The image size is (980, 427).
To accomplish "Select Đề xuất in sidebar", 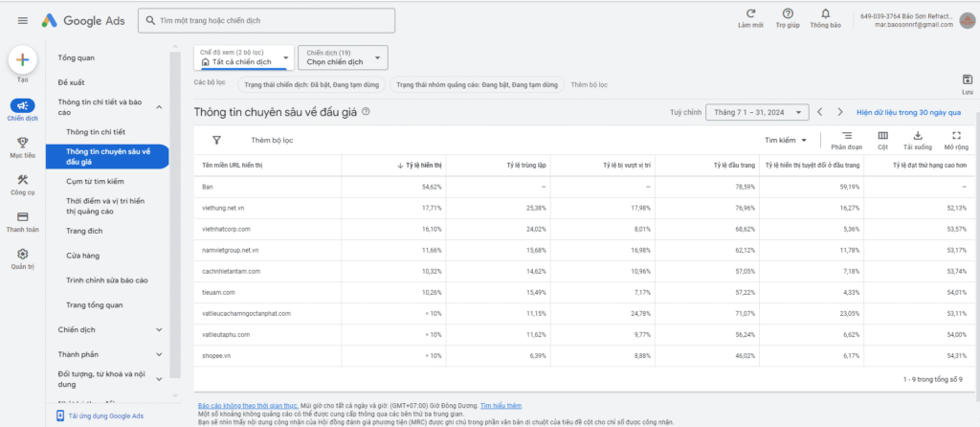I will [x=71, y=82].
